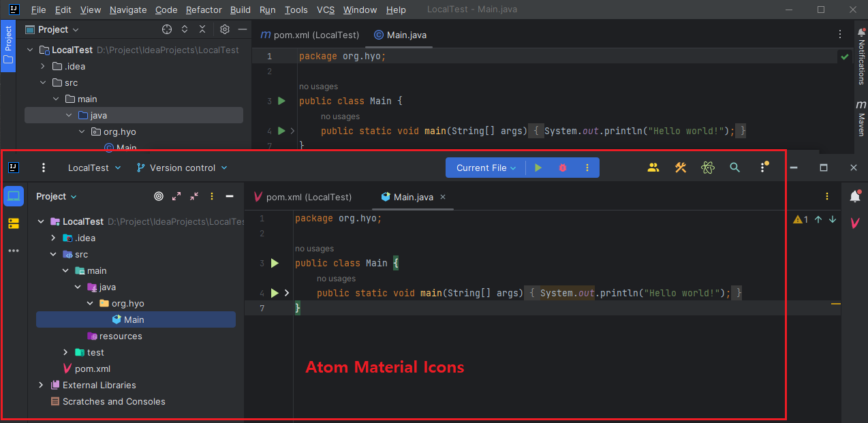Open Atom Material settings atom icon

click(x=708, y=168)
